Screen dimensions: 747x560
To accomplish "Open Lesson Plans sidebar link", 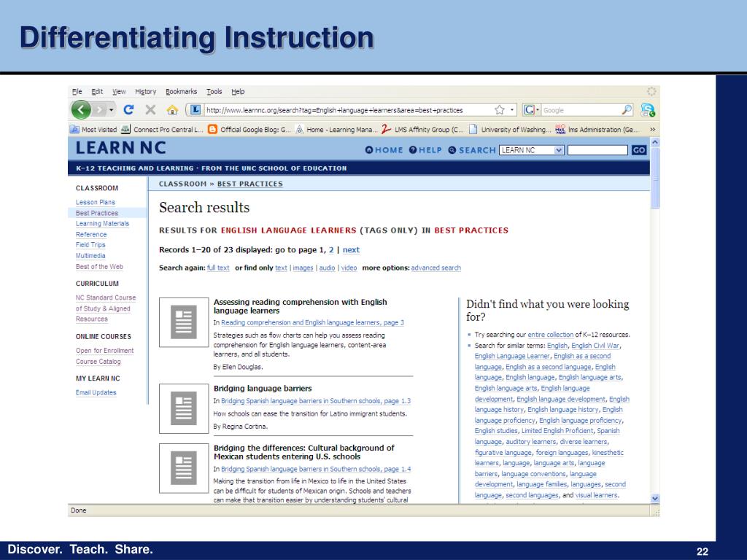I will (x=96, y=202).
